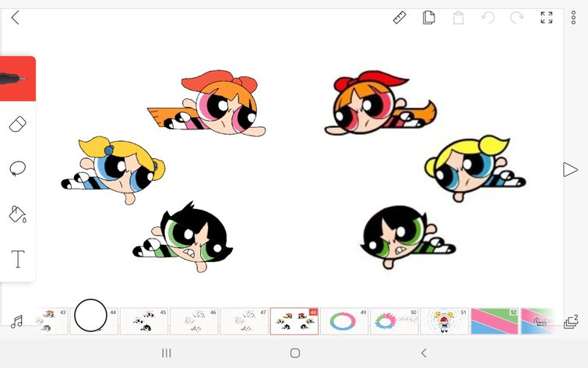Select frame 45 thumbnail
The image size is (588, 368).
click(144, 321)
